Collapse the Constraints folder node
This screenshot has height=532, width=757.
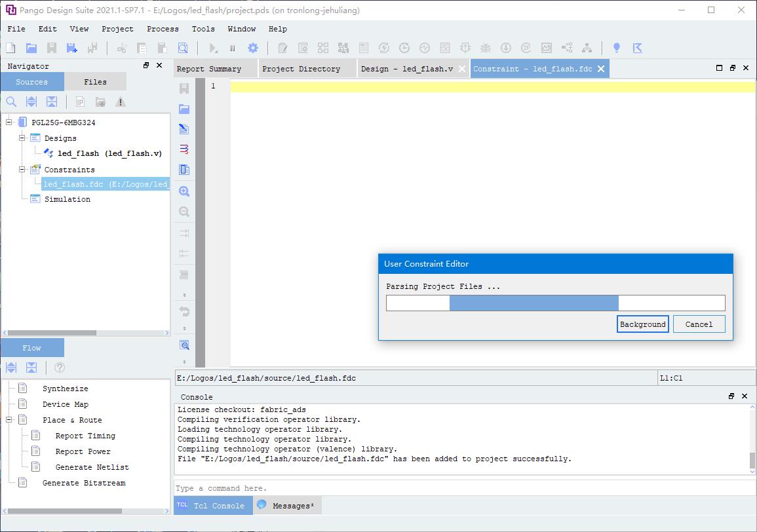(x=22, y=169)
